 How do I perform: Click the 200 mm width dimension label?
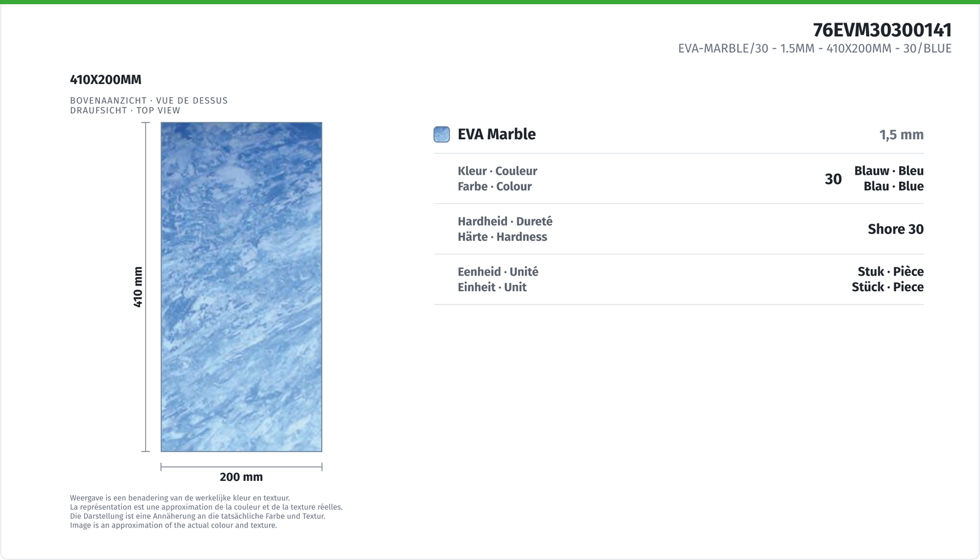[x=241, y=477]
